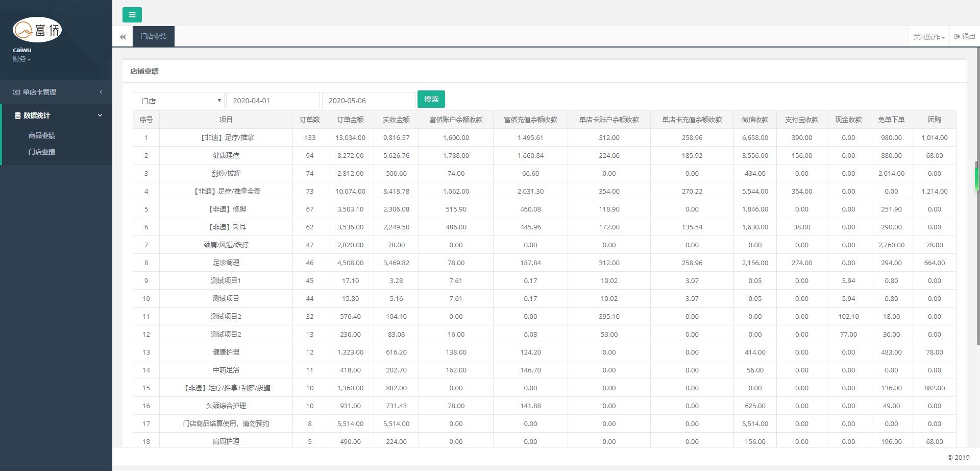The image size is (980, 471).
Task: Click the 微信收款 column header
Action: (x=755, y=120)
